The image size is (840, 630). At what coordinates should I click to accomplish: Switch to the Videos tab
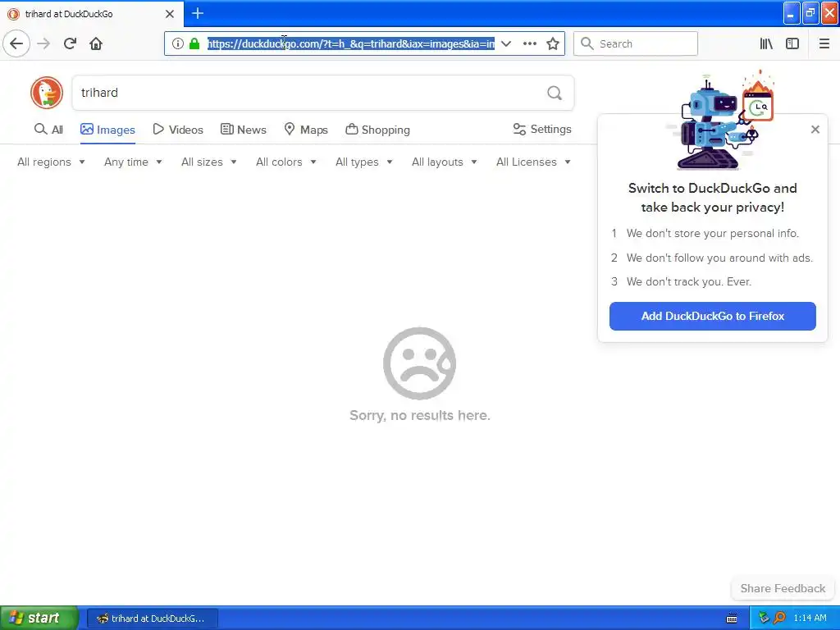pos(178,130)
